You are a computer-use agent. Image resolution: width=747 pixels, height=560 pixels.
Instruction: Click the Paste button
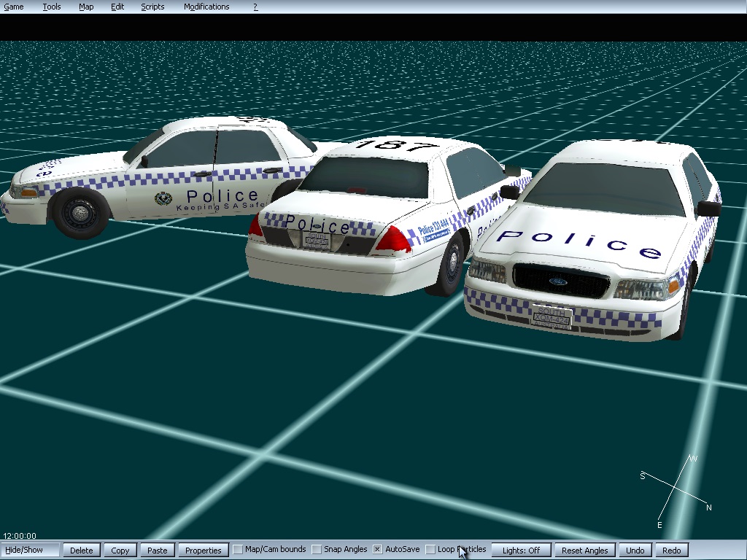click(158, 550)
